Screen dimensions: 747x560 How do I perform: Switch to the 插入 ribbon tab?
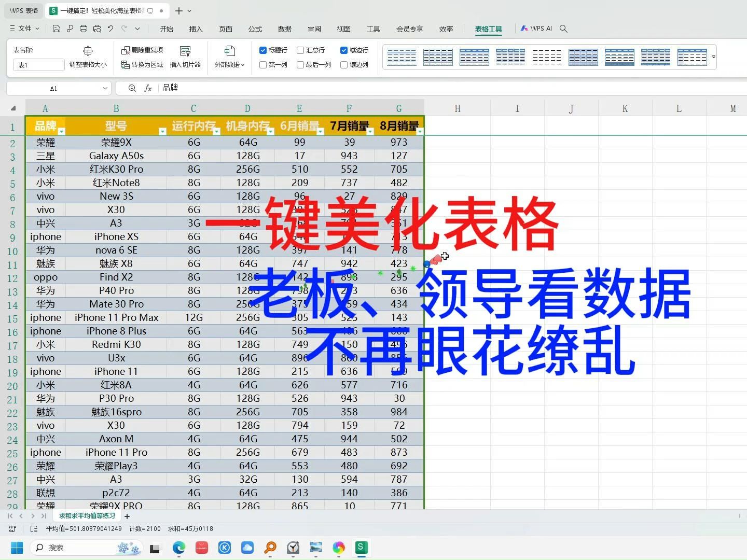(196, 29)
